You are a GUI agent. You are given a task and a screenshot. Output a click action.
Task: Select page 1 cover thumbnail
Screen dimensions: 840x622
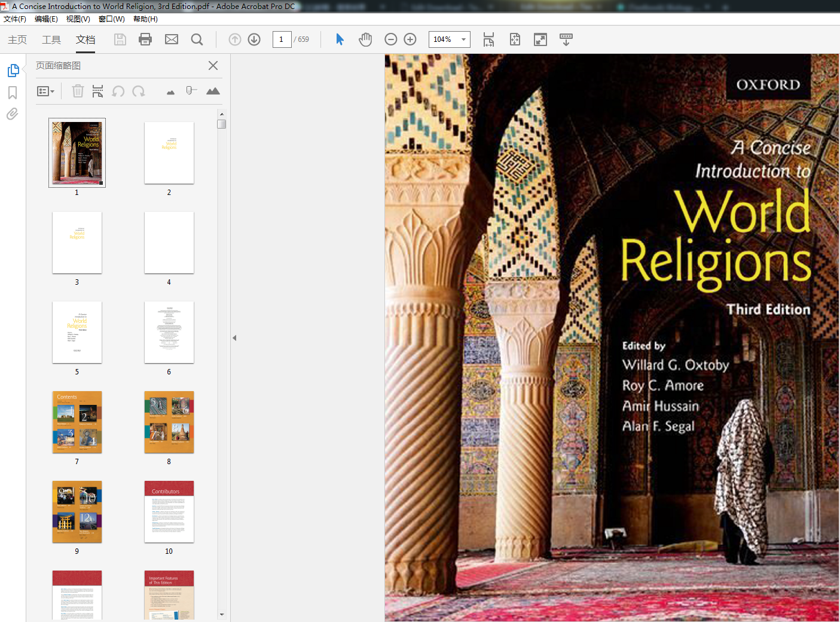(x=77, y=153)
